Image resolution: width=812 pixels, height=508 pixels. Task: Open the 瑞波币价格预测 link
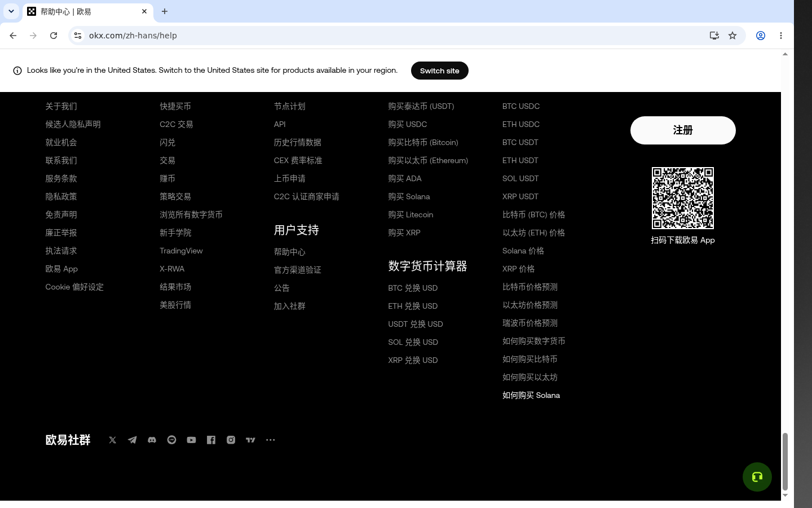coord(530,323)
